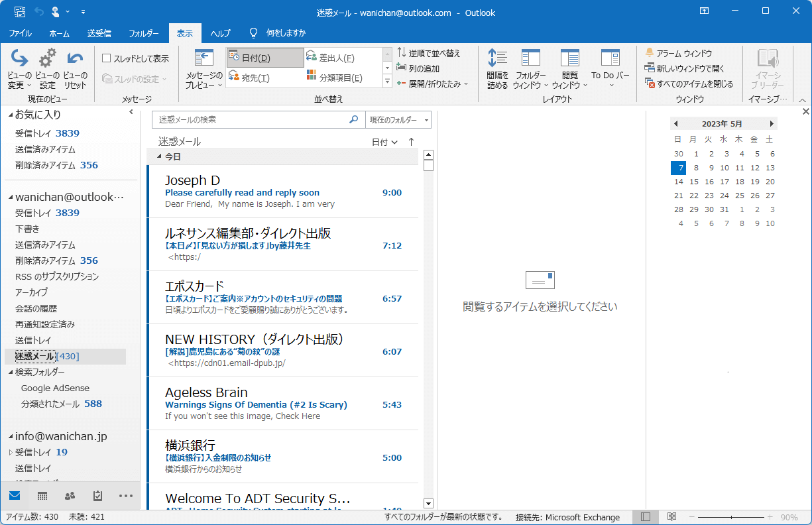812x525 pixels.
Task: Open the Help tab (ヘルプ)
Action: [220, 33]
